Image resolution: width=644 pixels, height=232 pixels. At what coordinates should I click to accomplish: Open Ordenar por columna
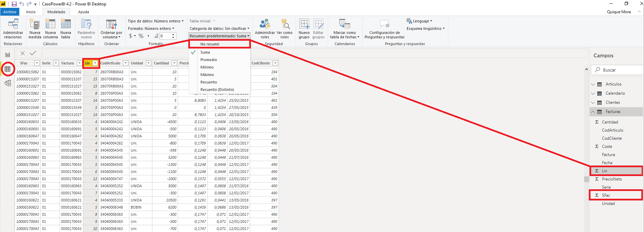[x=111, y=29]
